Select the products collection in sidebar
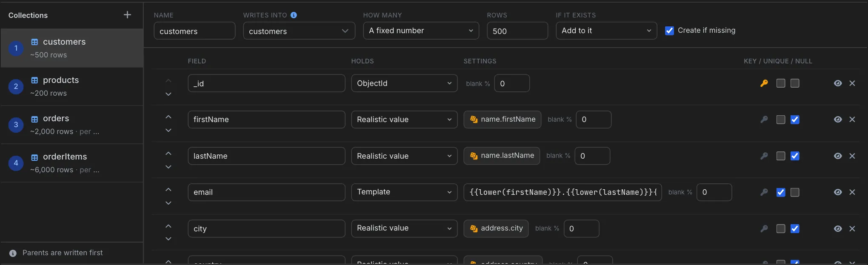This screenshot has height=265, width=868. point(72,86)
